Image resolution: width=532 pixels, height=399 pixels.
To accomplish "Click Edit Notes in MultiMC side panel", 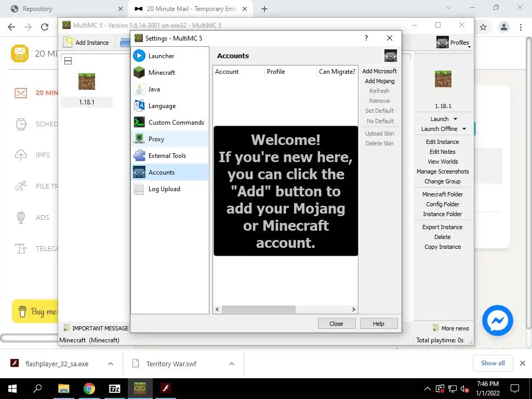I will point(443,152).
